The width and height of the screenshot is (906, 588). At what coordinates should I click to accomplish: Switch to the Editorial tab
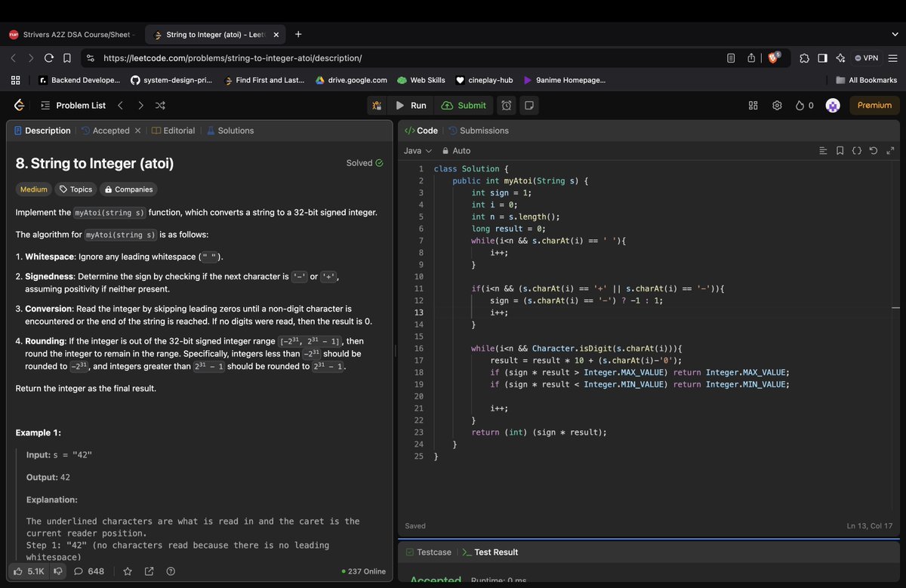173,131
